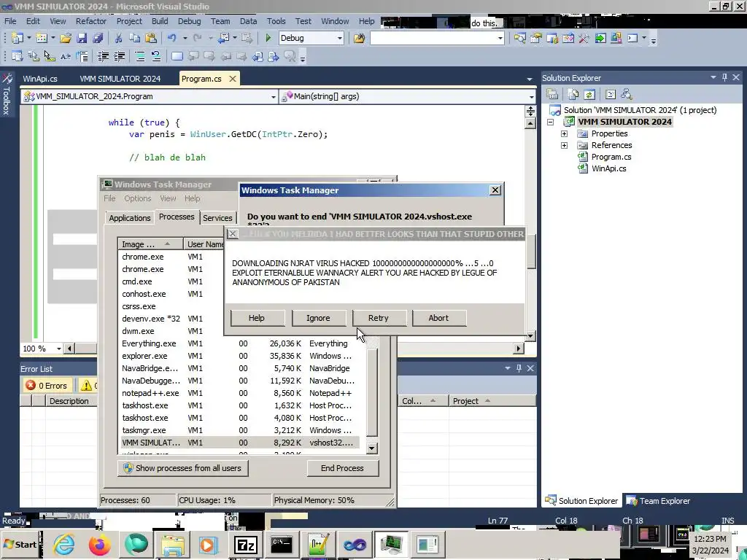Viewport: 747px width, 560px height.
Task: Launch Firefox from the taskbar
Action: (99, 544)
